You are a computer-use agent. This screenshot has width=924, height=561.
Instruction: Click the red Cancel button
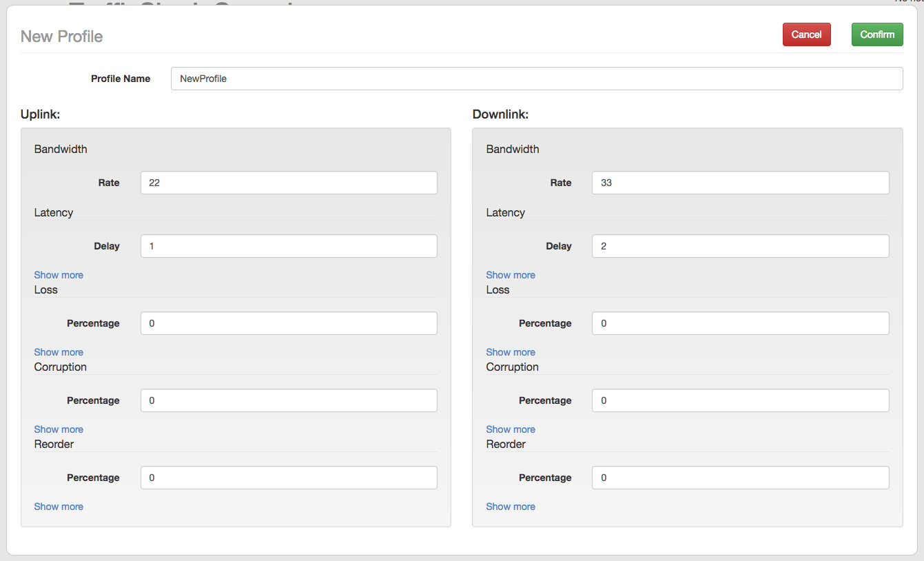click(806, 34)
